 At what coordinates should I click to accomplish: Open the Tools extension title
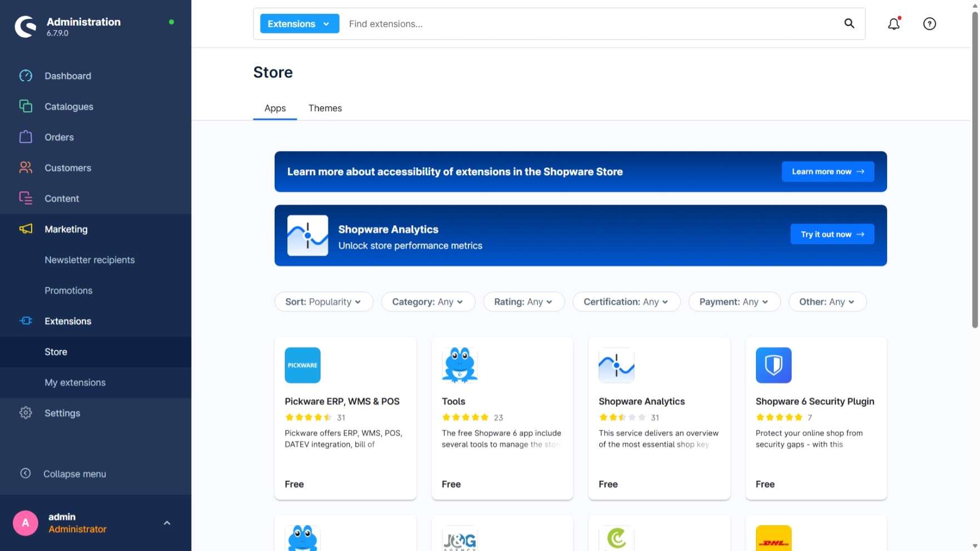point(454,401)
